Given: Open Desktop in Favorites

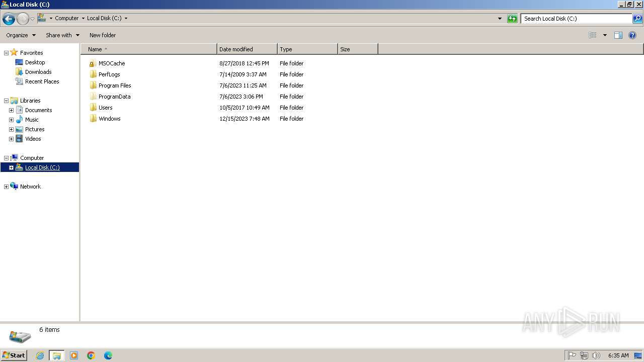Looking at the screenshot, I should tap(35, 62).
